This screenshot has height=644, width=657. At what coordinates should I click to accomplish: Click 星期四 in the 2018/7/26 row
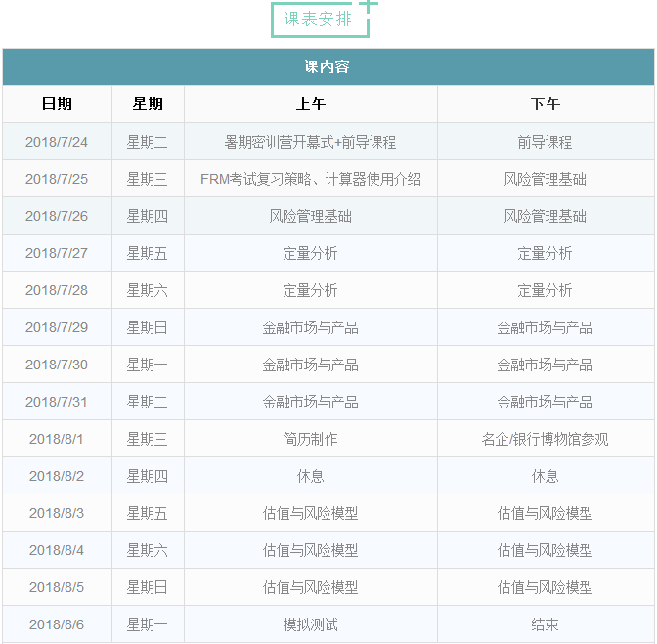(x=147, y=216)
